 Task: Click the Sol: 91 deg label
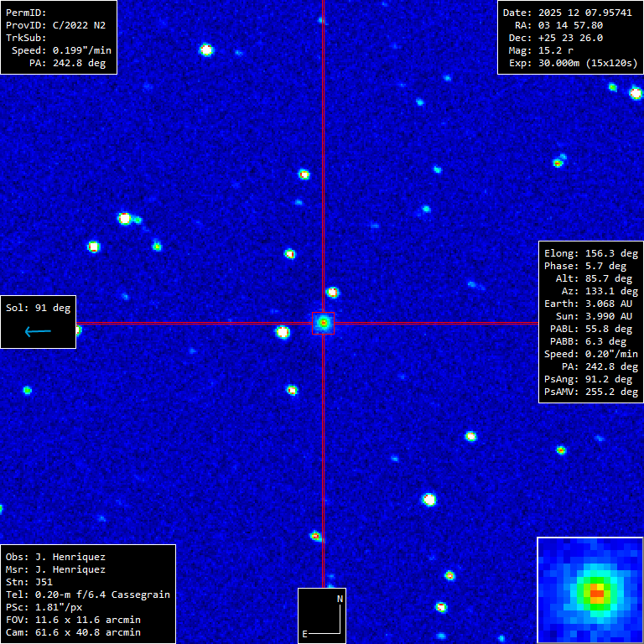(x=38, y=308)
